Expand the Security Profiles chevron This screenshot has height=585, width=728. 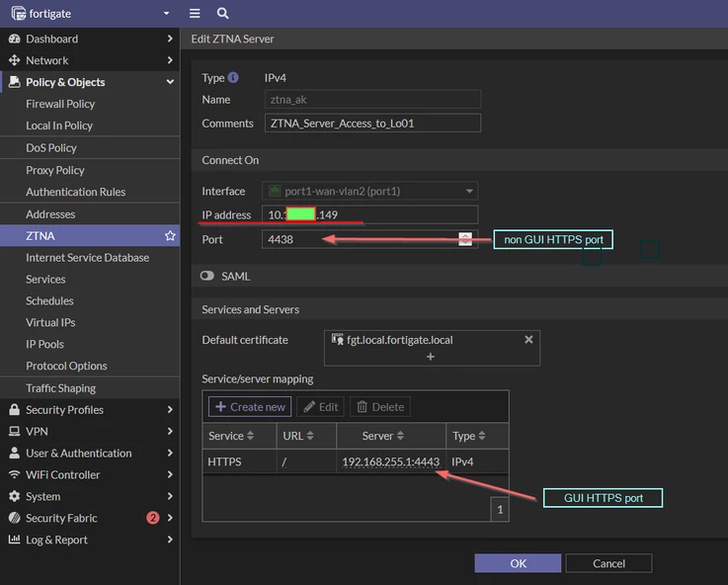[170, 409]
